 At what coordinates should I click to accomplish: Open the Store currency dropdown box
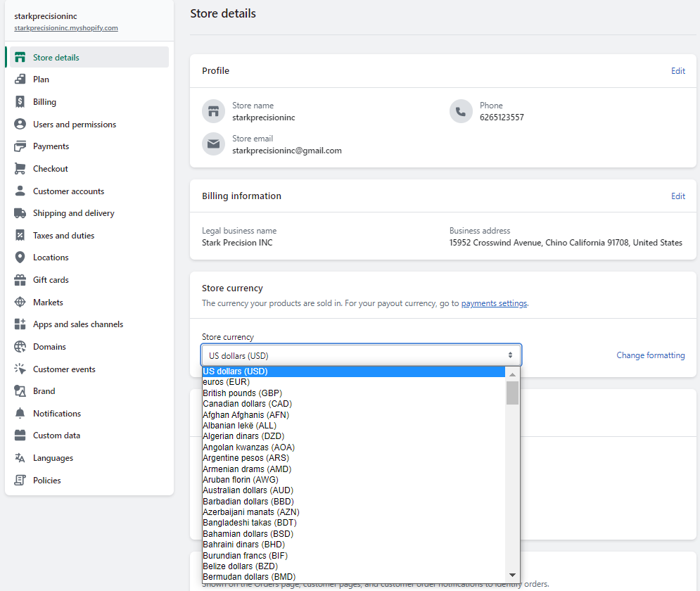pos(361,355)
